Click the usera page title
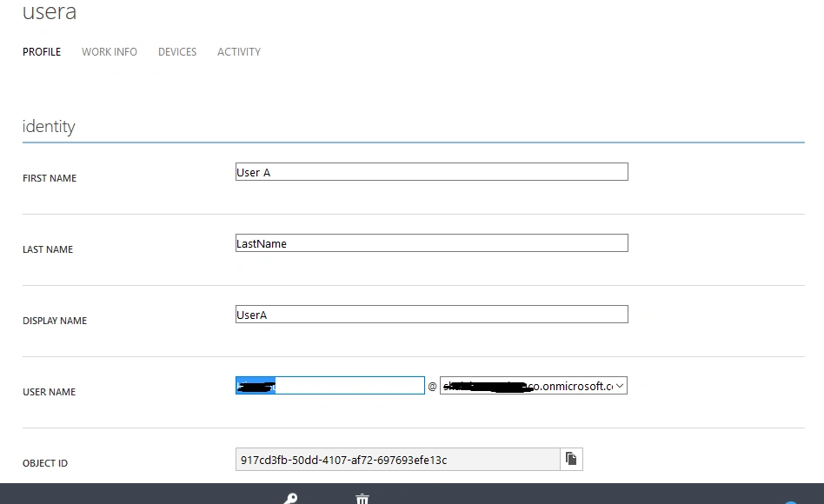824x504 pixels. pos(50,11)
